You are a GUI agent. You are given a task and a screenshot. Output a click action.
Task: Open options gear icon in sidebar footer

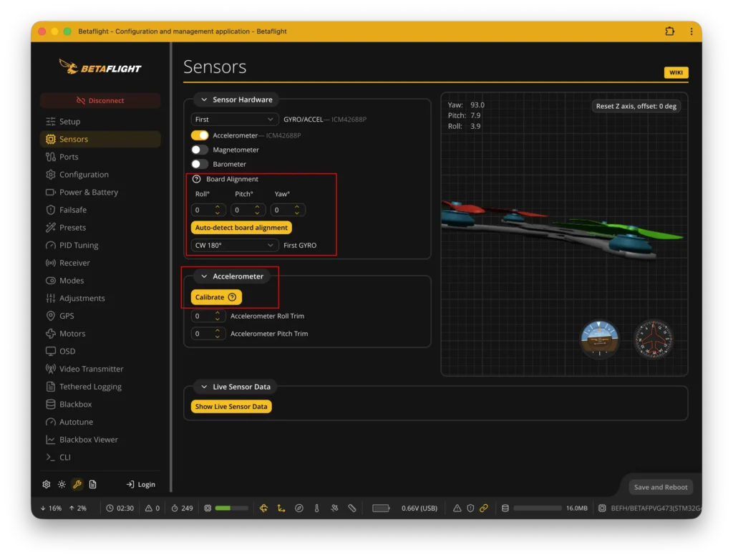click(x=47, y=485)
